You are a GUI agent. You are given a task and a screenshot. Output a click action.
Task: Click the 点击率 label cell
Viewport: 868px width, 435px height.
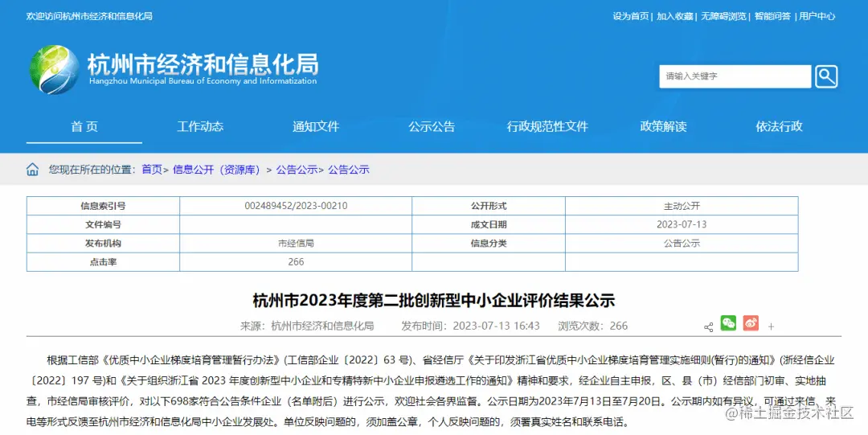(103, 262)
